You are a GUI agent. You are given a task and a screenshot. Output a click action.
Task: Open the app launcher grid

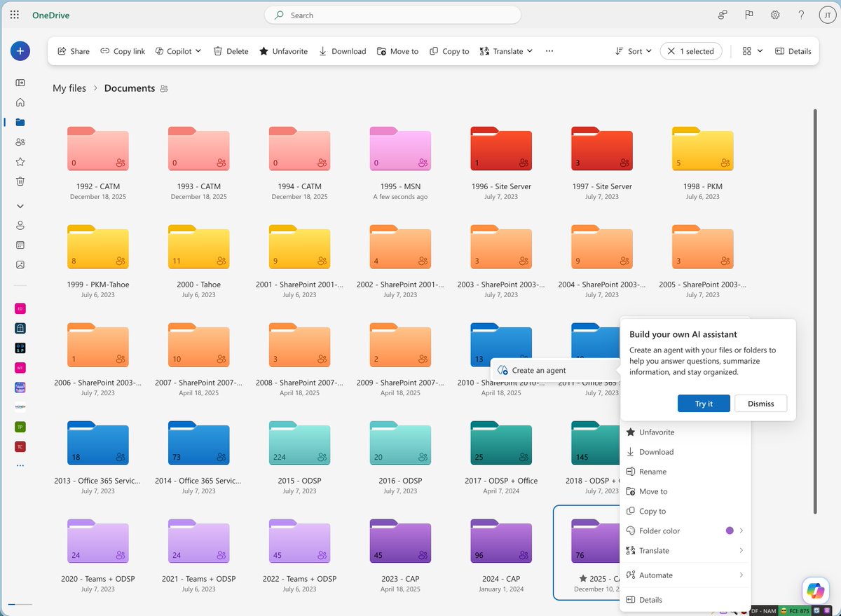[x=15, y=15]
